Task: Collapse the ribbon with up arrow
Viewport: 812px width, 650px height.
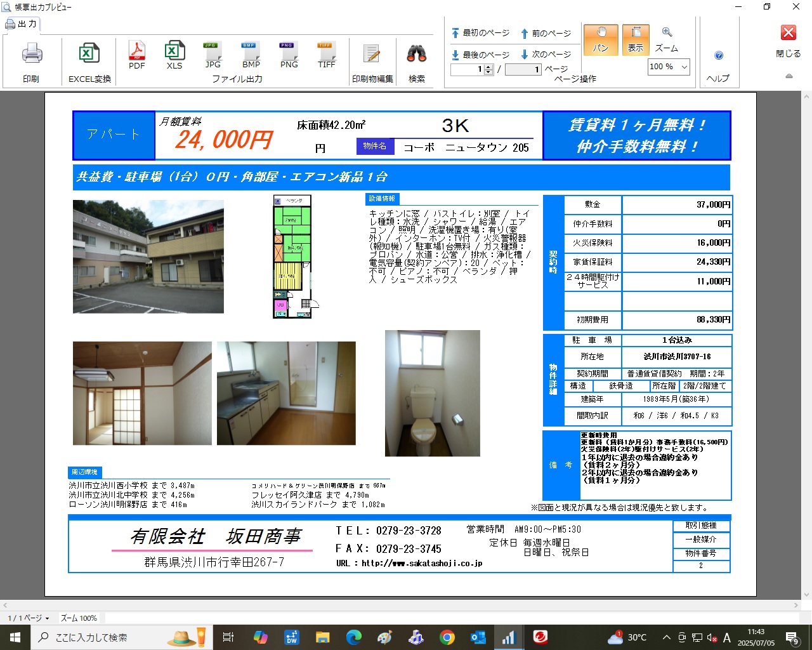Action: pyautogui.click(x=789, y=76)
